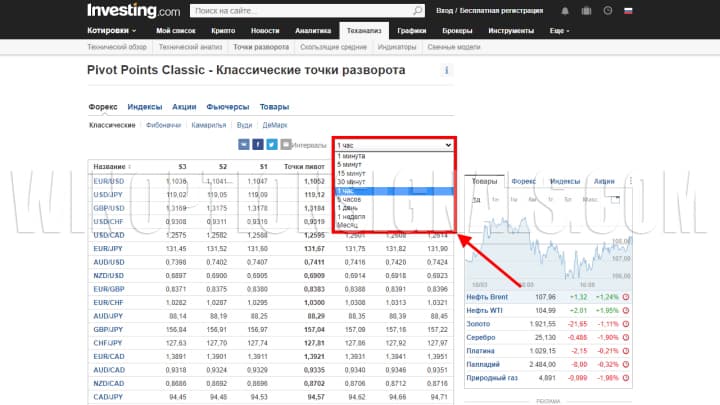Open the Брокеры menu item
Viewport: 720px width, 405px height.
pyautogui.click(x=457, y=31)
